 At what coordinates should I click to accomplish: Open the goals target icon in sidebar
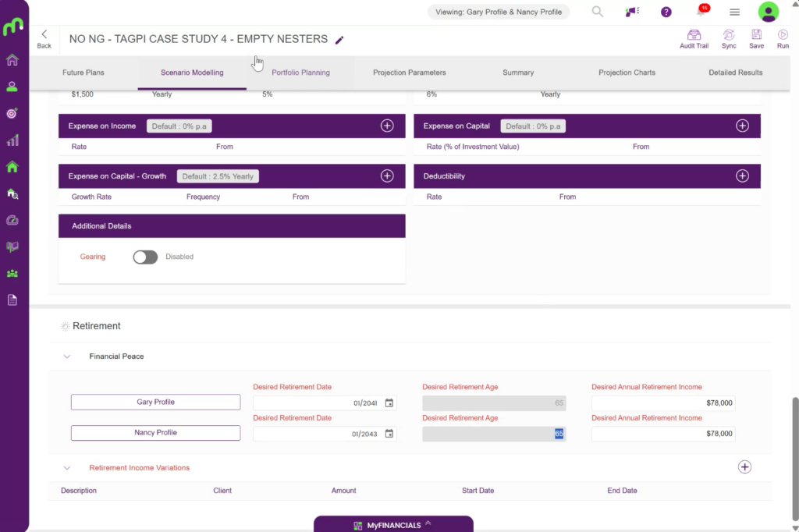pos(12,113)
